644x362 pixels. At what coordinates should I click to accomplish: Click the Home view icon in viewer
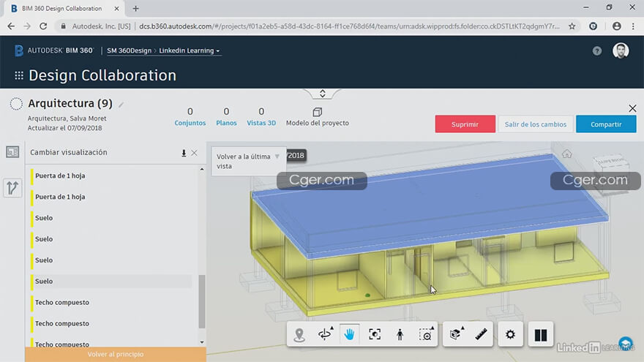point(566,154)
